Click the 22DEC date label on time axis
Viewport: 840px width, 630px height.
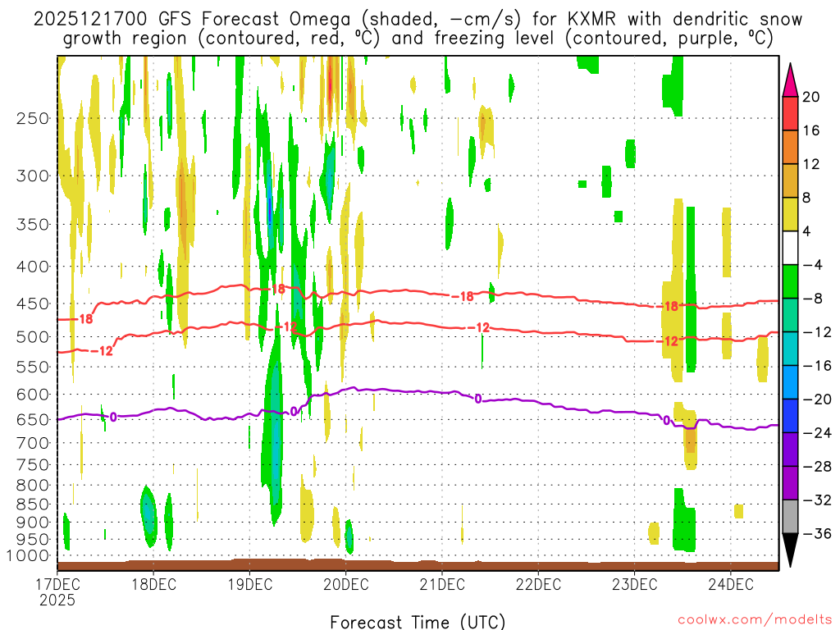(538, 584)
